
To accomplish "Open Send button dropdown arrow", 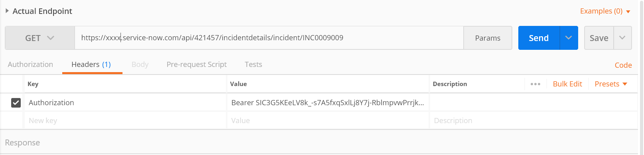I will pyautogui.click(x=569, y=38).
